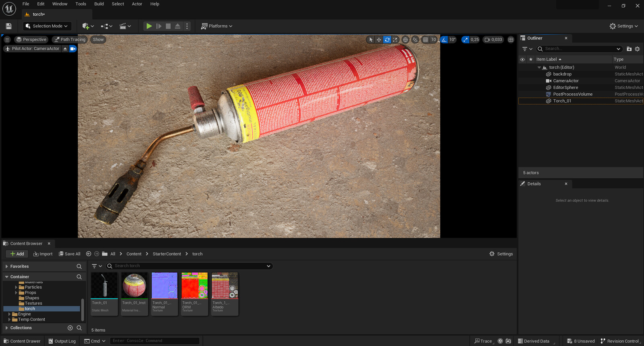The image size is (644, 346).
Task: Select the Torch ORM texture thumbnail
Action: (x=195, y=286)
